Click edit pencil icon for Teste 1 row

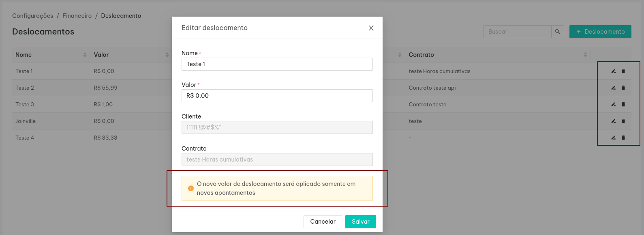pos(614,71)
